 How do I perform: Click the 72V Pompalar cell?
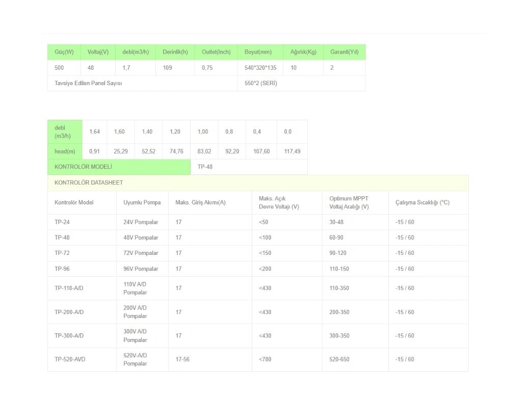tap(141, 253)
